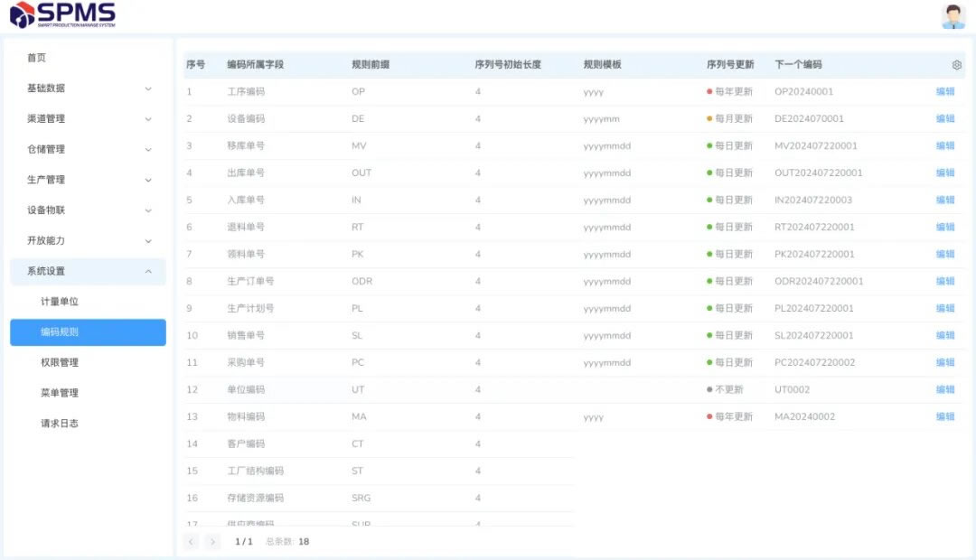Open table column settings gear
976x560 pixels.
[957, 65]
